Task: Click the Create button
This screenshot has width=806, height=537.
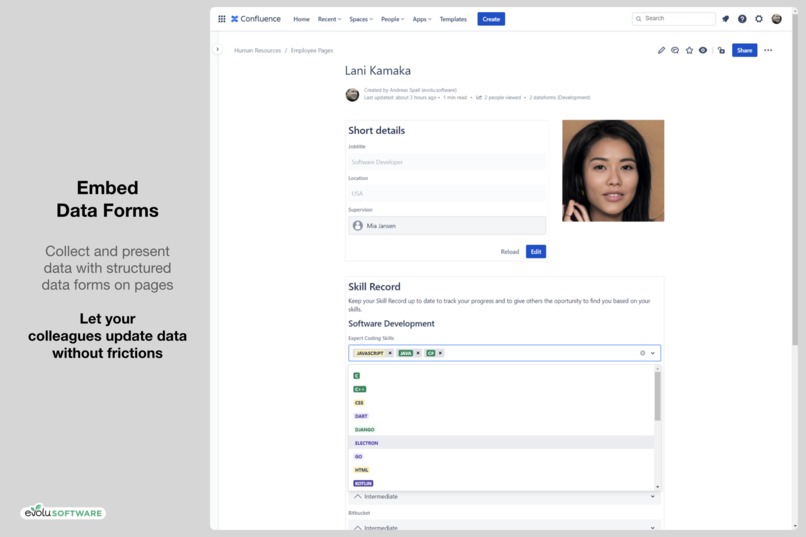Action: (491, 19)
